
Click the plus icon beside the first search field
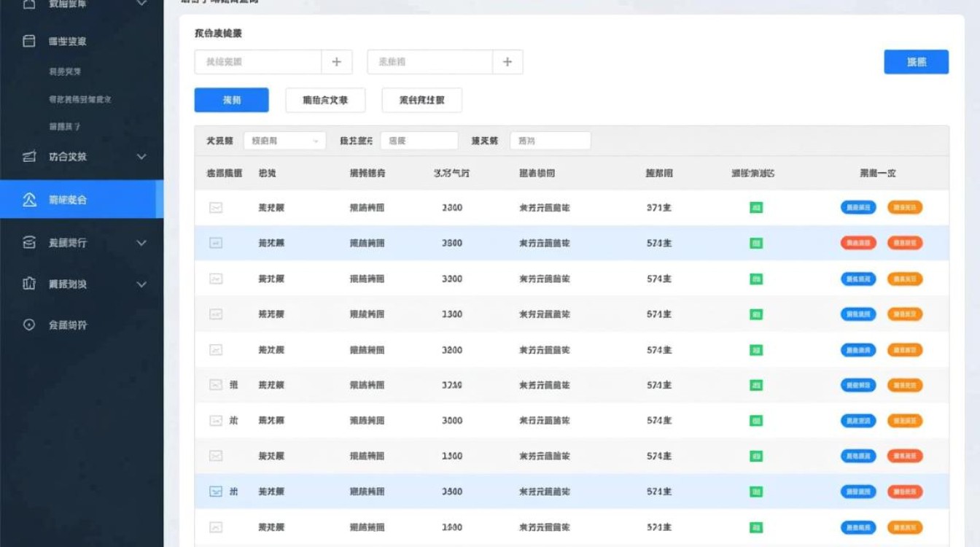click(336, 62)
